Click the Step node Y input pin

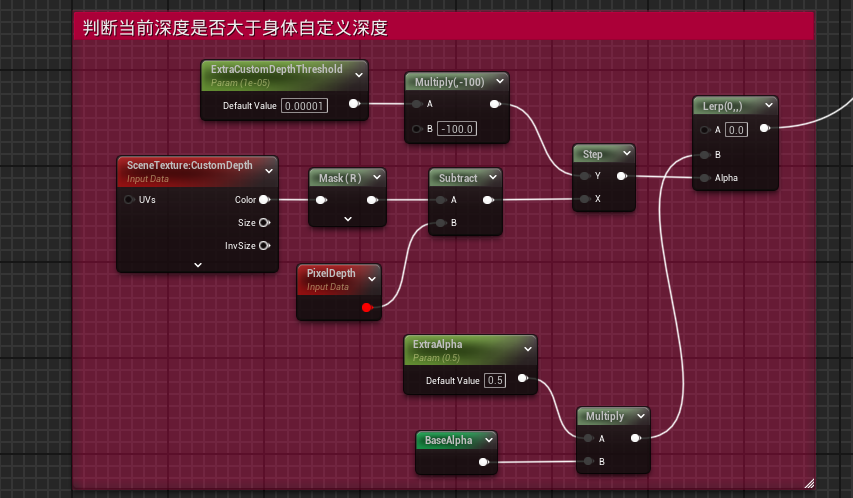pyautogui.click(x=584, y=177)
